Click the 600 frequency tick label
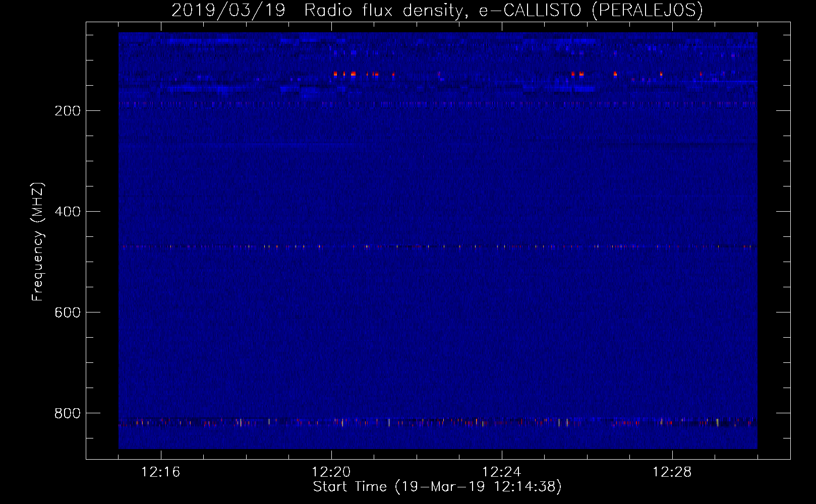This screenshot has height=504, width=816. click(x=67, y=312)
